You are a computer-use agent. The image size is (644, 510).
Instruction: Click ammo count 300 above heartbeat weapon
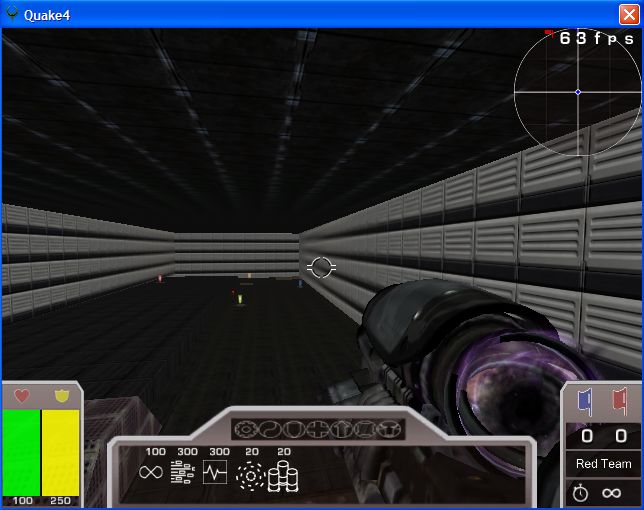tap(220, 452)
